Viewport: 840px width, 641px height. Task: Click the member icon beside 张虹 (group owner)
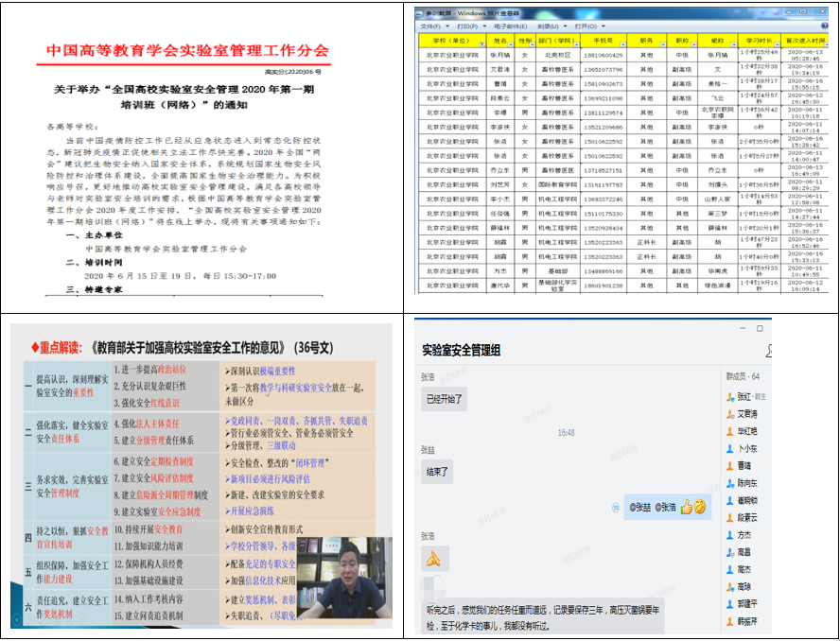[x=730, y=396]
